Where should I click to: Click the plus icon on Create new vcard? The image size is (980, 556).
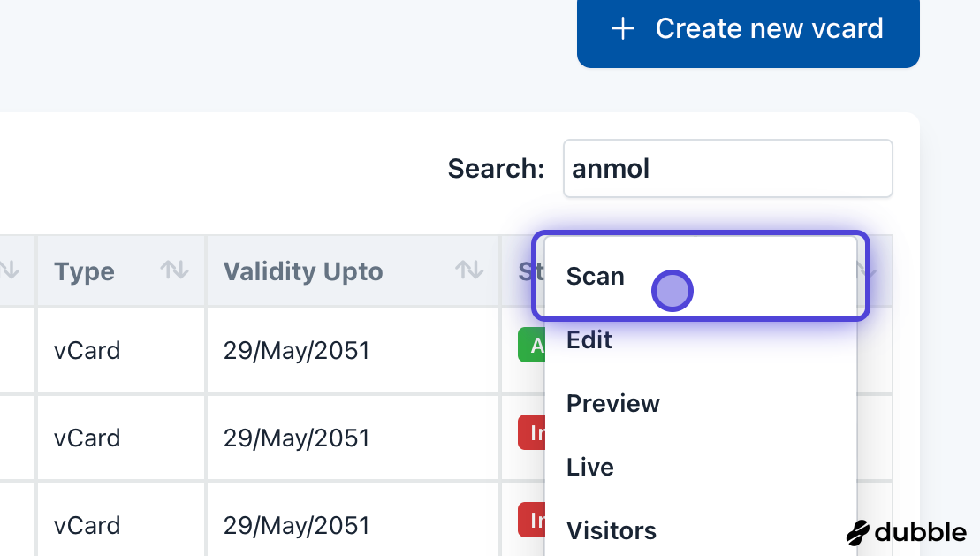(x=623, y=29)
